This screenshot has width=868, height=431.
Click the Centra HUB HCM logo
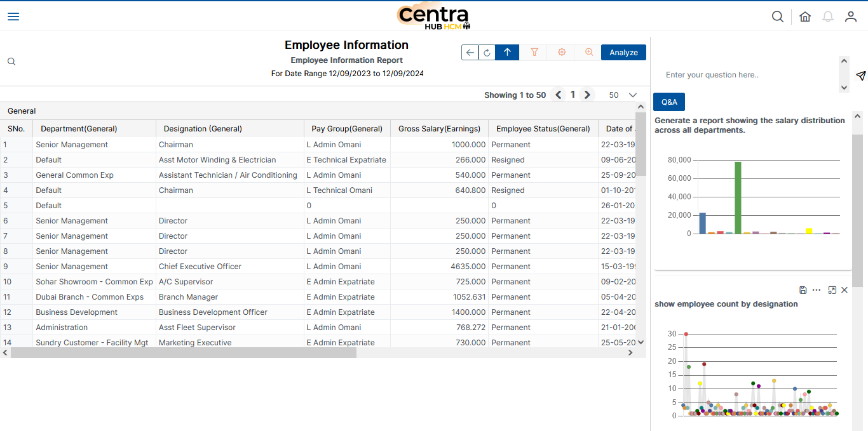coord(434,16)
